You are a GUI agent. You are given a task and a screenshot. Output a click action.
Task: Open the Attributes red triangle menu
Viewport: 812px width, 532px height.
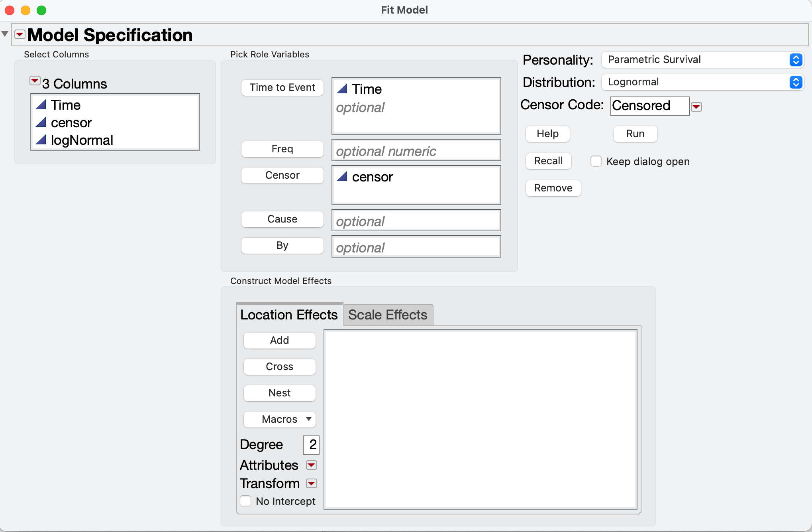coord(311,465)
